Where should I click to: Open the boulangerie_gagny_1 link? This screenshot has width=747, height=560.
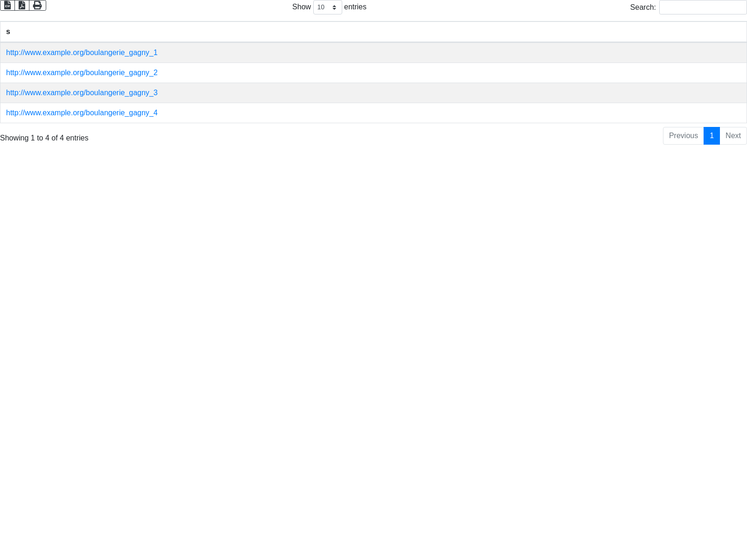coord(82,53)
